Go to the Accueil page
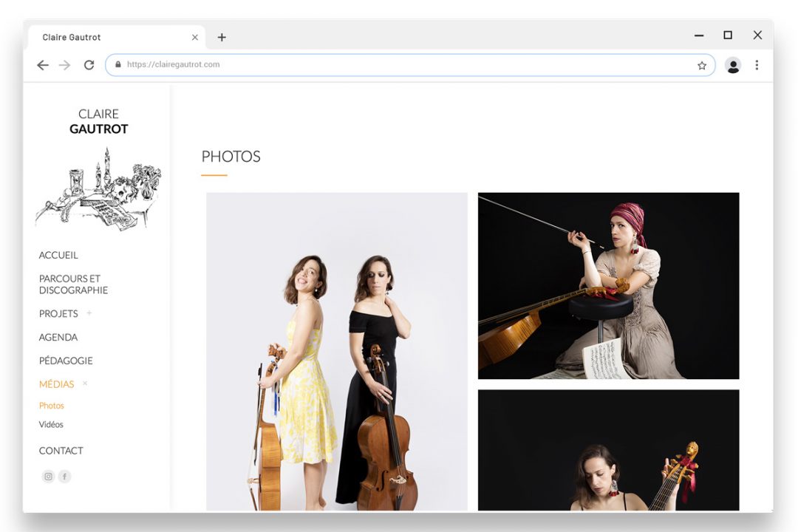 tap(58, 255)
